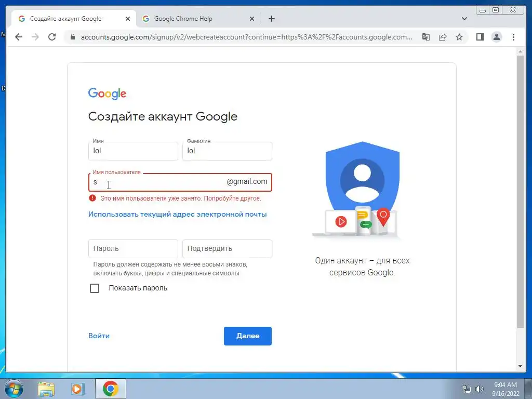Open the Chrome profile avatar icon
The width and height of the screenshot is (532, 399).
(496, 37)
